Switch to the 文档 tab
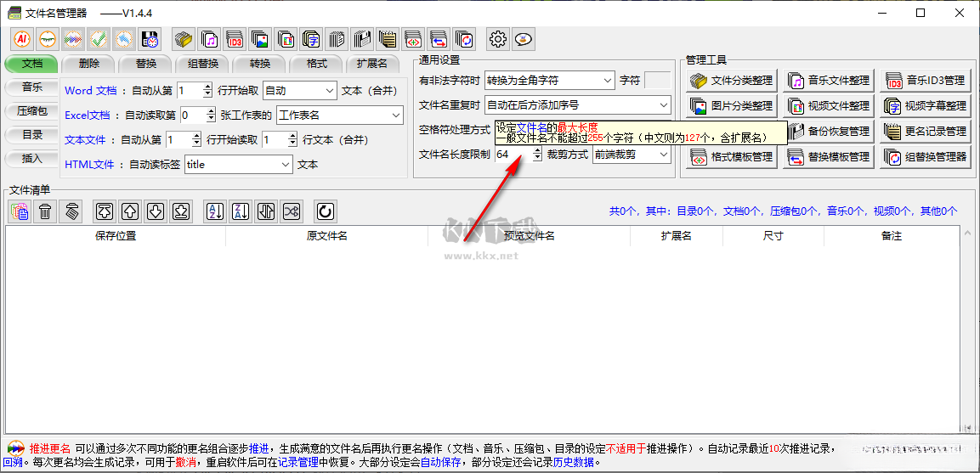The width and height of the screenshot is (980, 473). (32, 64)
